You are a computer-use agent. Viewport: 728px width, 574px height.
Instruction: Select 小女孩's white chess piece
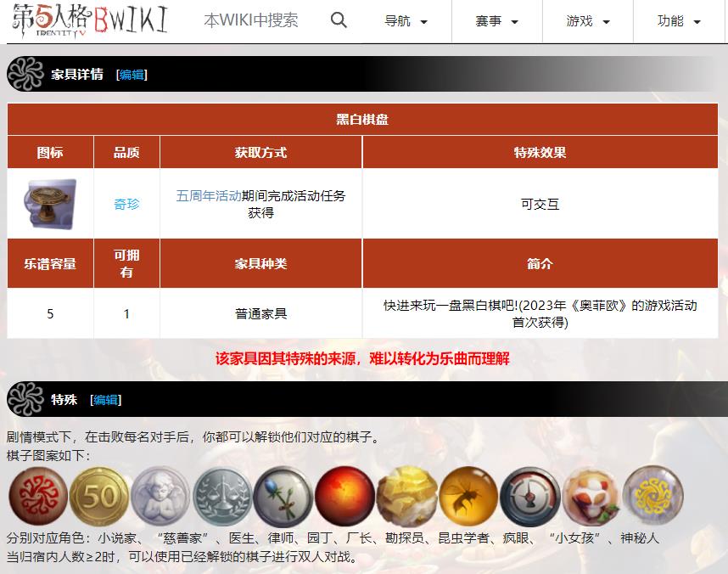point(591,497)
